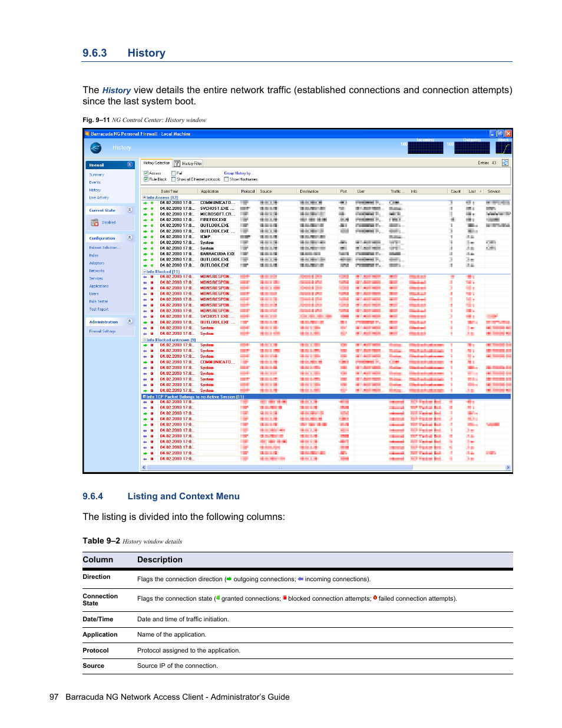Switch to the History Selection tab

tap(156, 163)
